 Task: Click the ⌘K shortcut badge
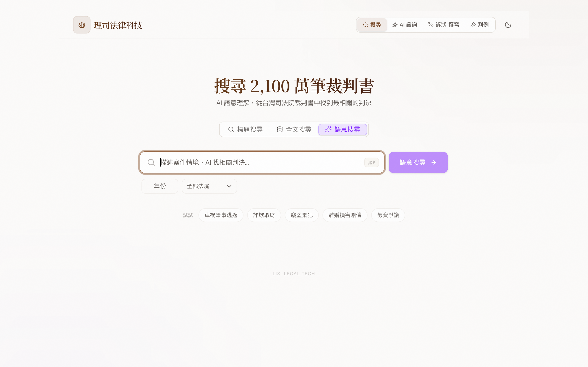pyautogui.click(x=371, y=162)
